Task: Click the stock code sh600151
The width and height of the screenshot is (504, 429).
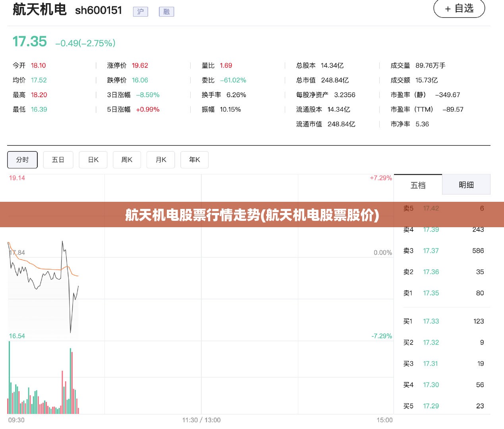Action: pos(98,10)
